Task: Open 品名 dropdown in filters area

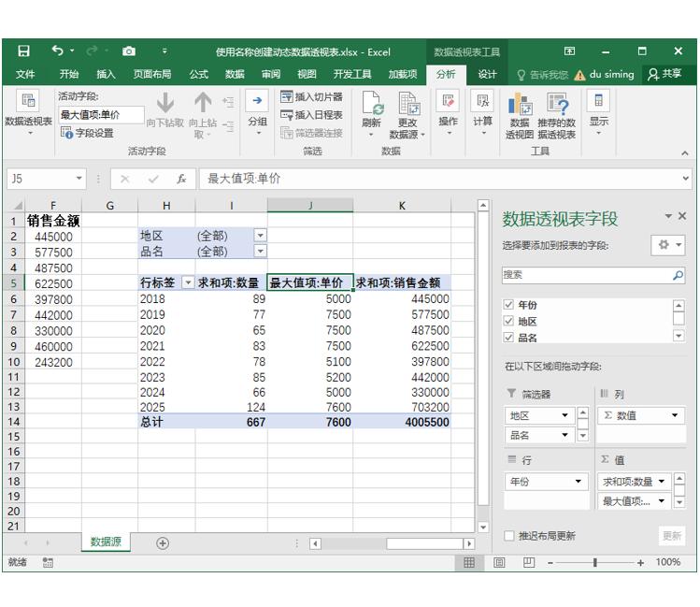Action: pos(564,435)
